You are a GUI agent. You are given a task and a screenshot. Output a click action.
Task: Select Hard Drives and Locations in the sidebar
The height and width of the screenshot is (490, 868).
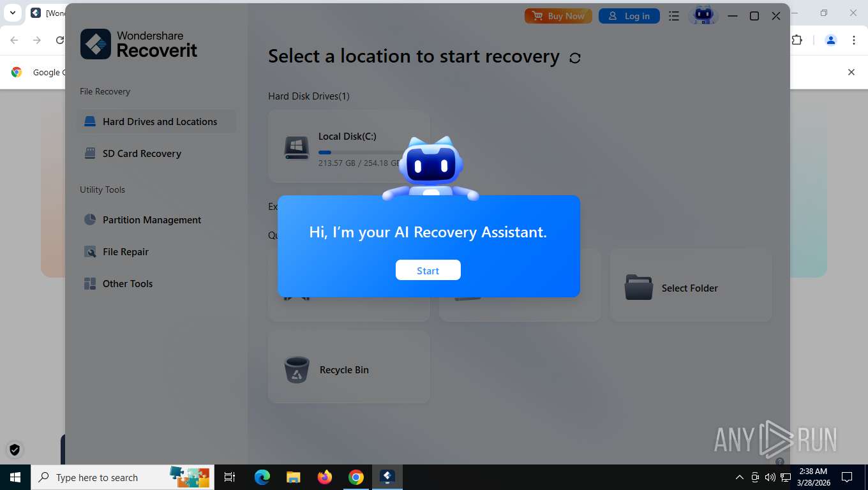coord(156,121)
